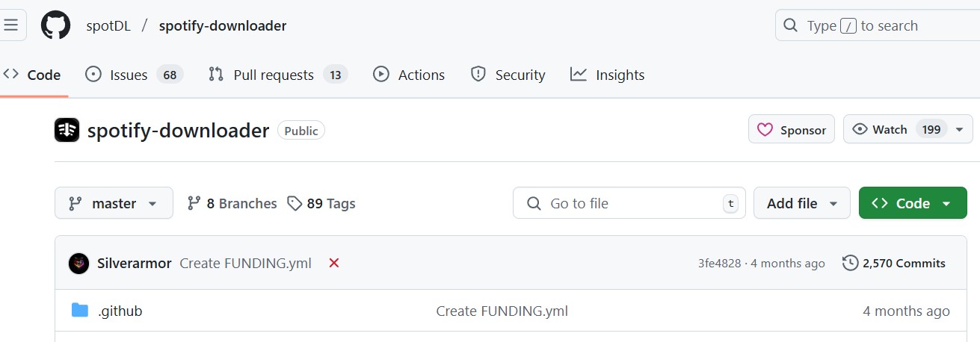
Task: Open the Pull requests tab
Action: click(x=278, y=75)
